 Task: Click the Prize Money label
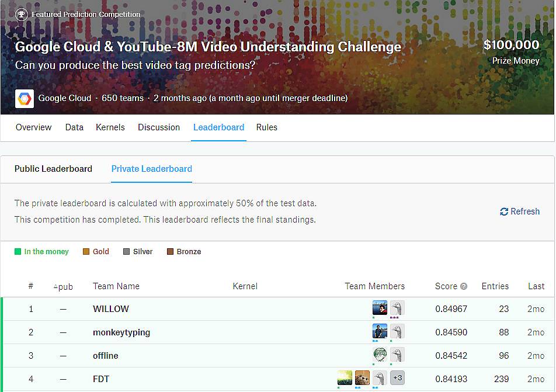(x=516, y=61)
